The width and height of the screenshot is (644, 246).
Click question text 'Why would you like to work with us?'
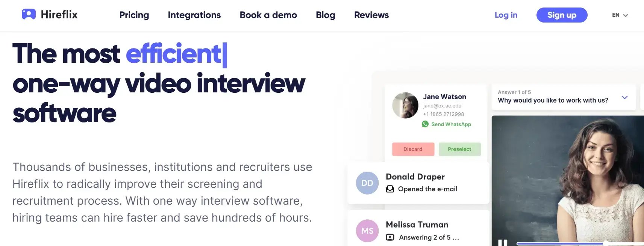coord(553,100)
